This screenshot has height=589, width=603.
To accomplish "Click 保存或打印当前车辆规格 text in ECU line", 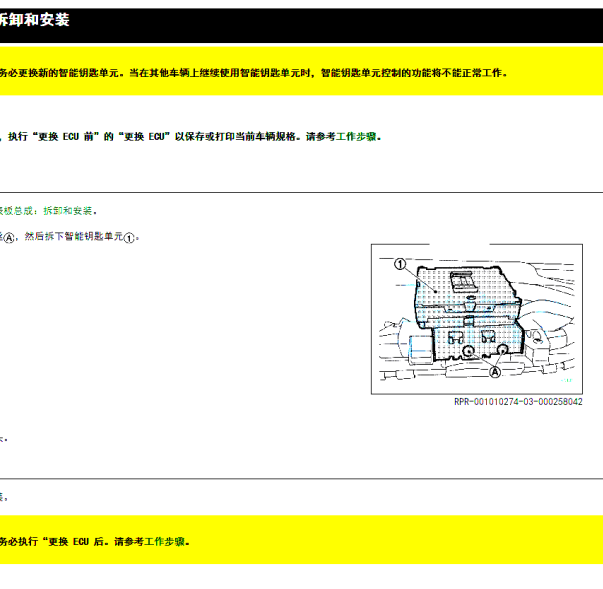I will click(228, 137).
